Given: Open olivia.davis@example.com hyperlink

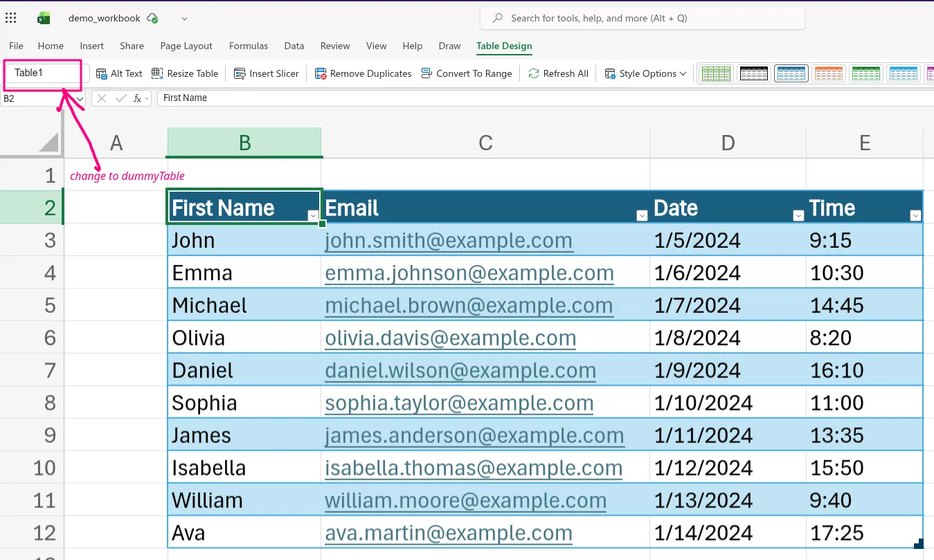Looking at the screenshot, I should 451,338.
